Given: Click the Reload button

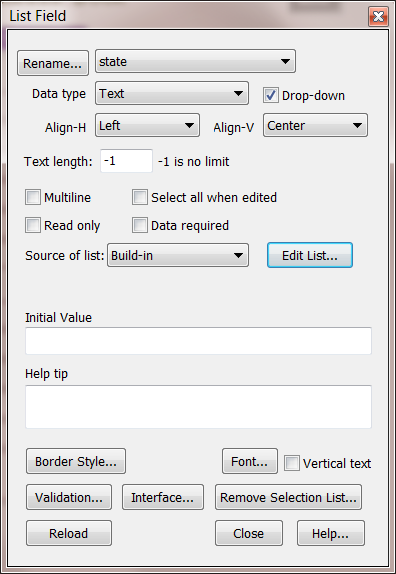Looking at the screenshot, I should tap(69, 533).
